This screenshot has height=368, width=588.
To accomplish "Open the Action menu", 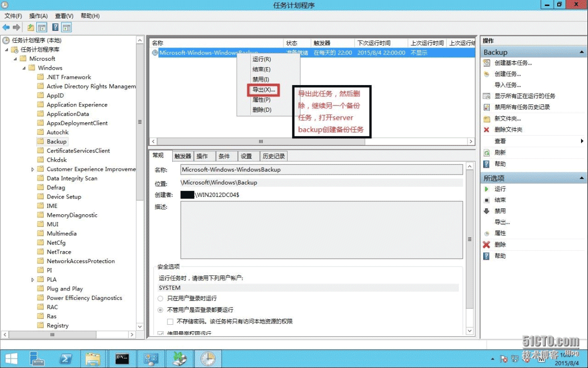I will 38,16.
